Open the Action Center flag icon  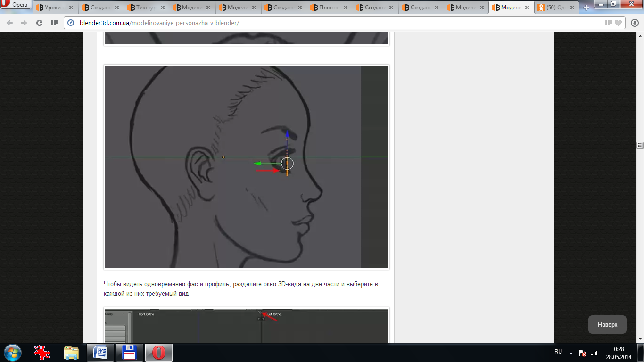tap(583, 353)
